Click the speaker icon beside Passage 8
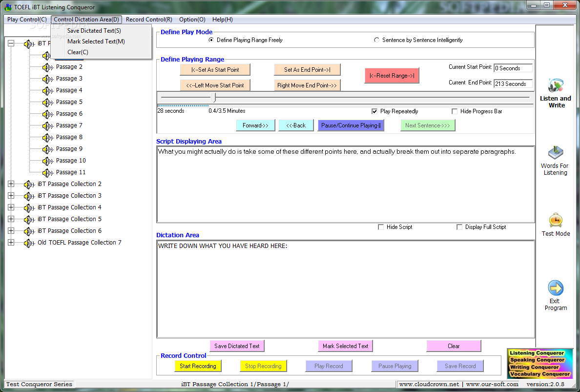This screenshot has height=392, width=580. 48,137
